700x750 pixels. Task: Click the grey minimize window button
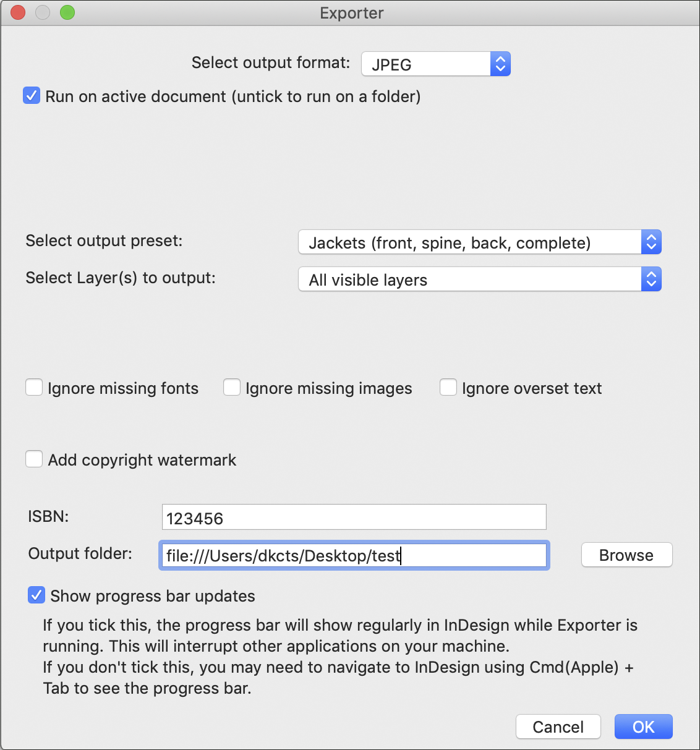click(43, 12)
